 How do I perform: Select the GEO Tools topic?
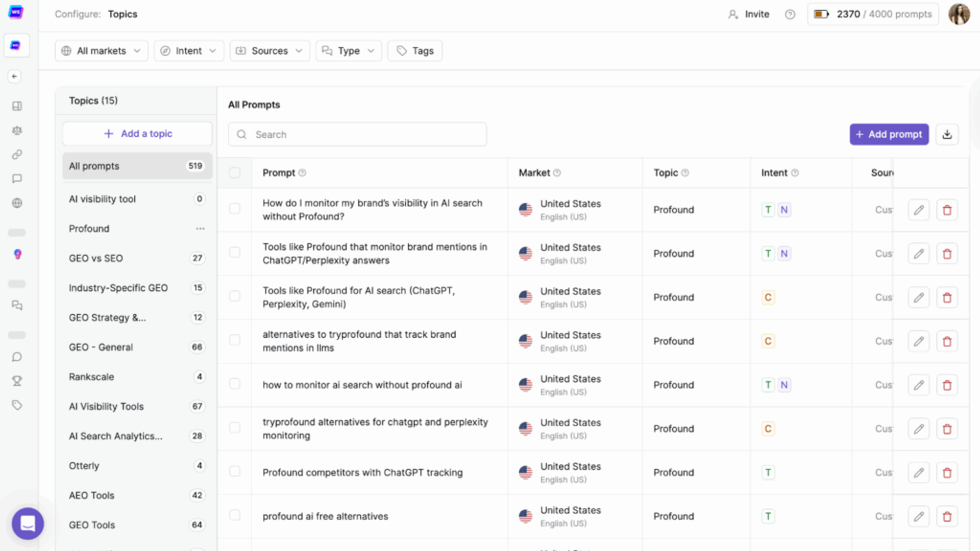tap(137, 525)
